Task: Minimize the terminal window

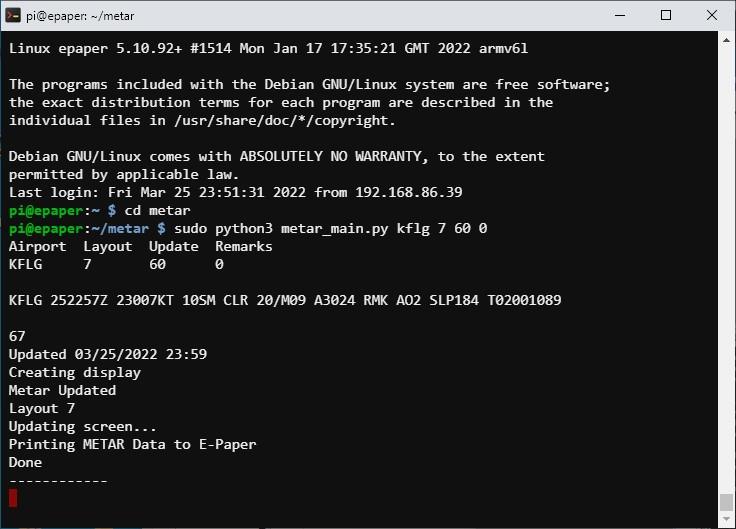Action: [621, 15]
